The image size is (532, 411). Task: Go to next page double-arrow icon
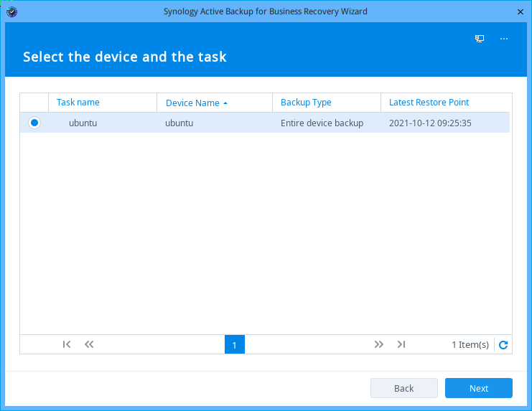[x=378, y=344]
